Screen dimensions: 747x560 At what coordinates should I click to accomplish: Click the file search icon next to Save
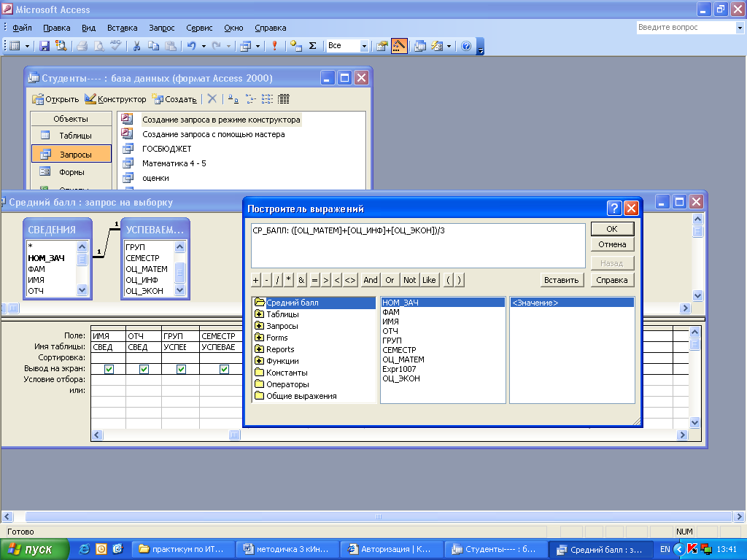[x=61, y=46]
